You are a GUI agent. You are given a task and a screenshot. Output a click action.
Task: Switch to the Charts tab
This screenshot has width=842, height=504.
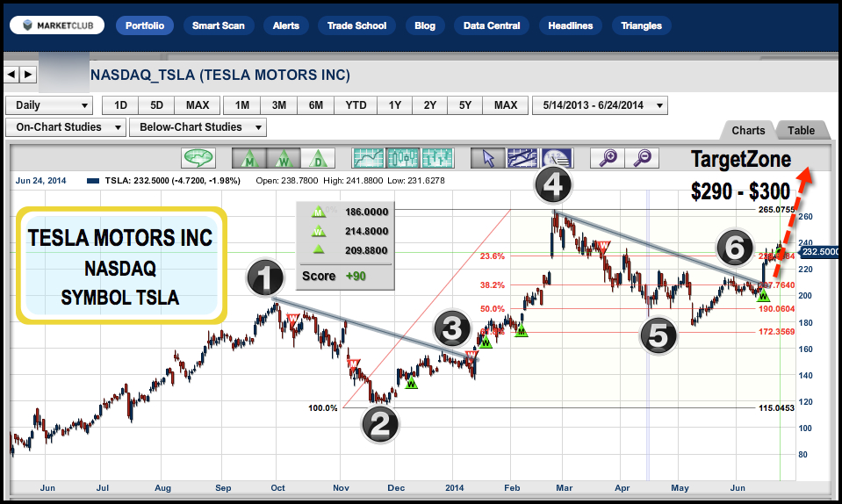click(748, 131)
